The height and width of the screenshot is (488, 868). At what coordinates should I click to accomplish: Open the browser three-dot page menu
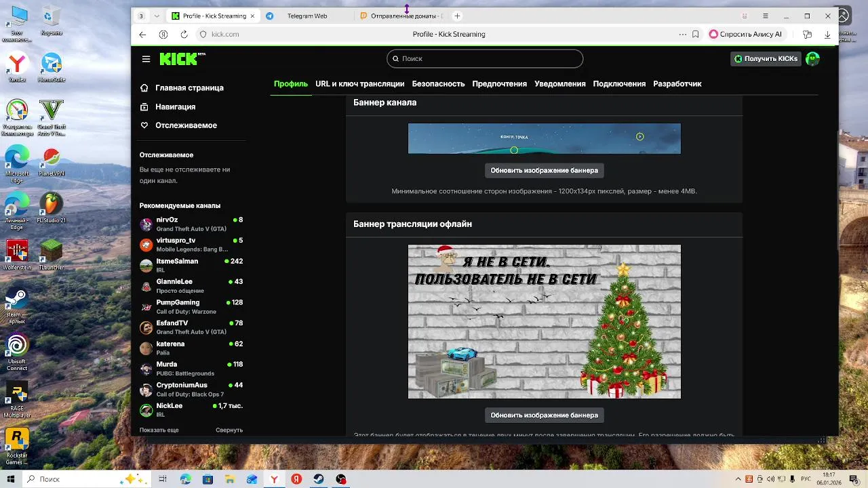click(683, 34)
